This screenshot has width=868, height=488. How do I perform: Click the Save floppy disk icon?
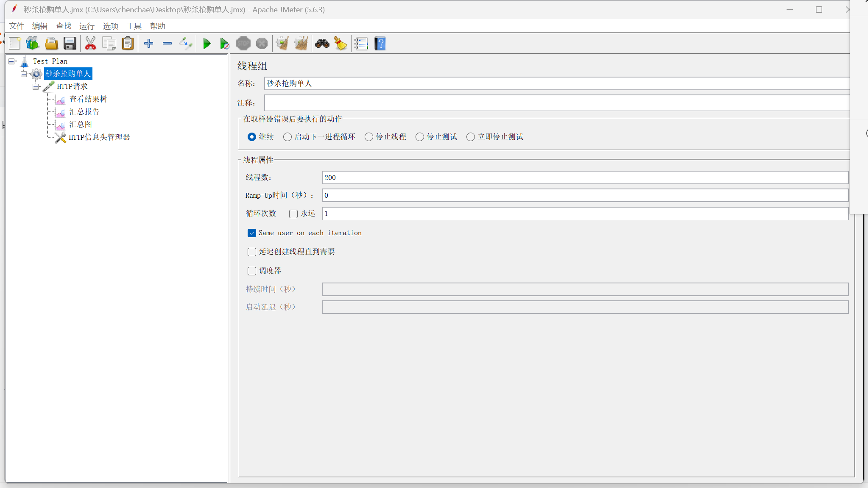pyautogui.click(x=70, y=43)
